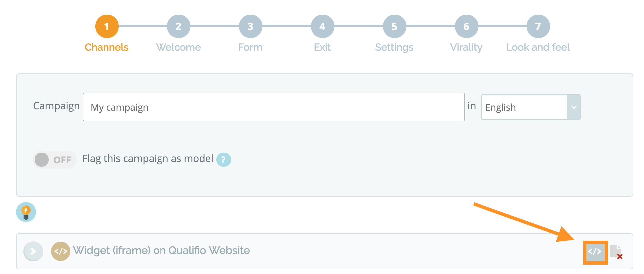Image resolution: width=644 pixels, height=274 pixels.
Task: Open the embed code icon for the widget
Action: [x=595, y=252]
